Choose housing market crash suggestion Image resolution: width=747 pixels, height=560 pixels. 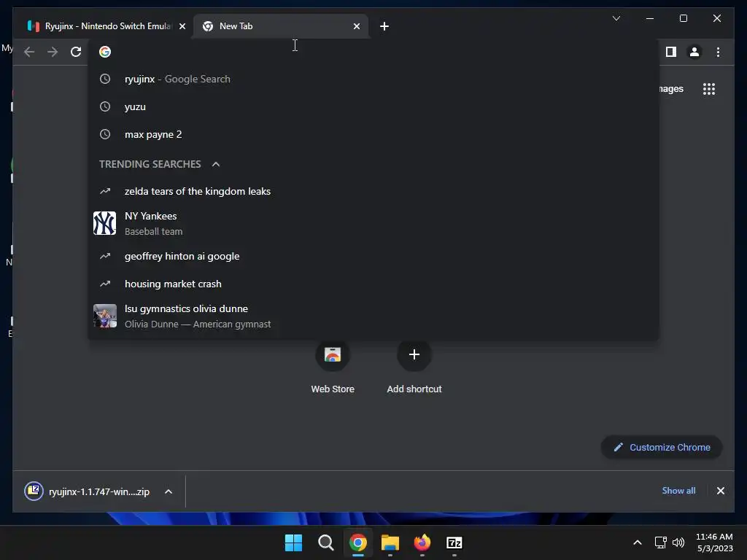point(373,284)
